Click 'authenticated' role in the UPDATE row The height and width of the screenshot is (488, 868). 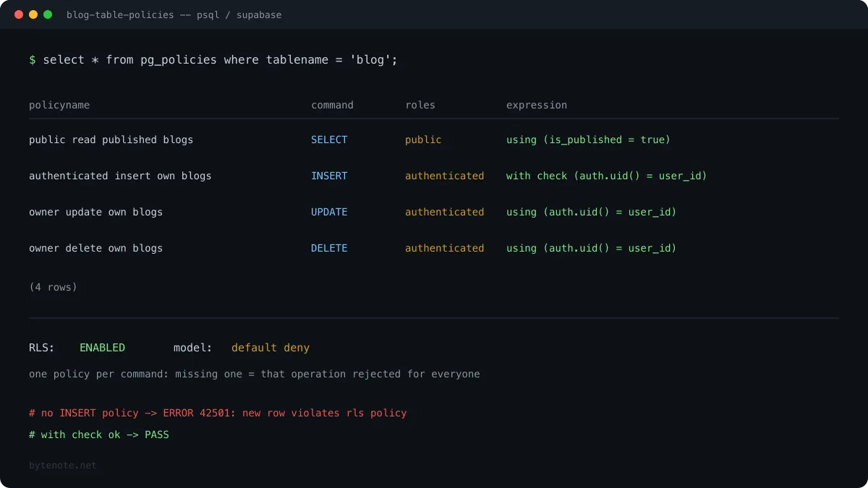[445, 212]
